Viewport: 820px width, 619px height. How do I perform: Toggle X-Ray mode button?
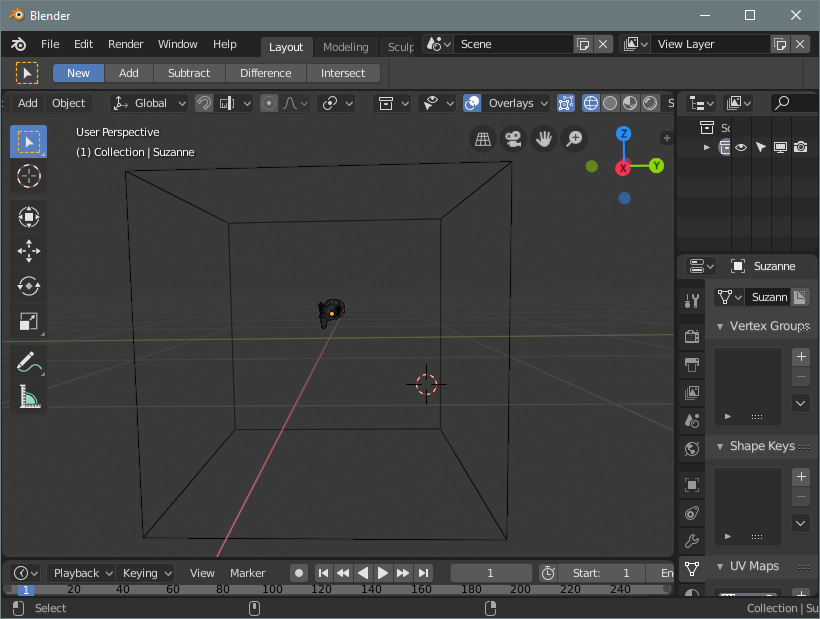coord(565,104)
